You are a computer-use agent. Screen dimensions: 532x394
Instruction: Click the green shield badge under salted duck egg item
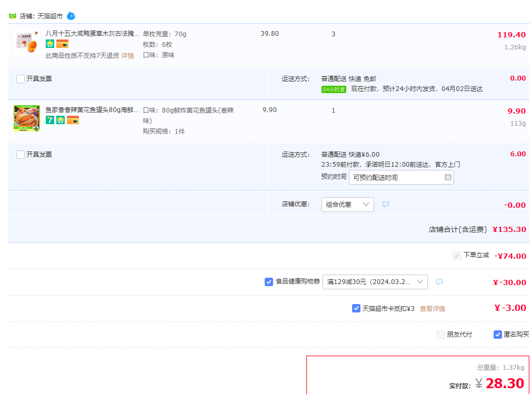click(50, 44)
